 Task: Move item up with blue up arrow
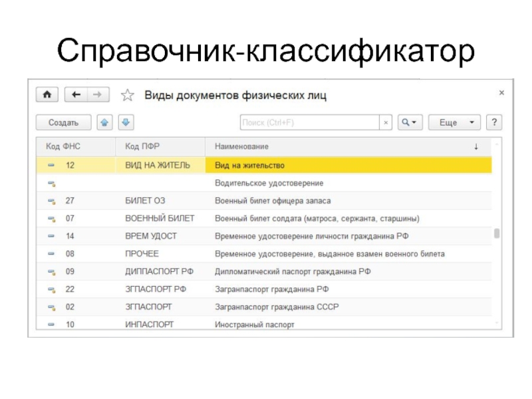105,122
